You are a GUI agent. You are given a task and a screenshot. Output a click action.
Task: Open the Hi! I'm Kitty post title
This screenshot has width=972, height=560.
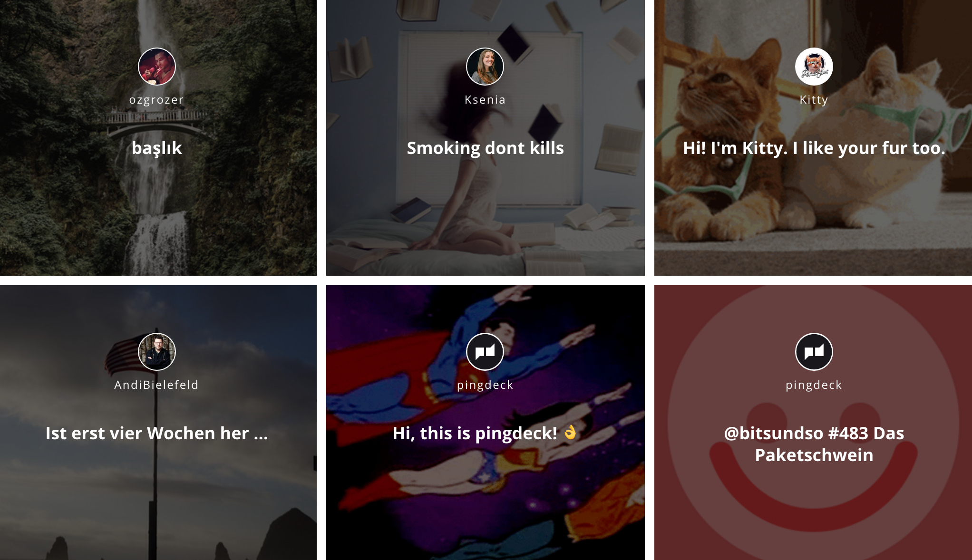[x=814, y=148]
